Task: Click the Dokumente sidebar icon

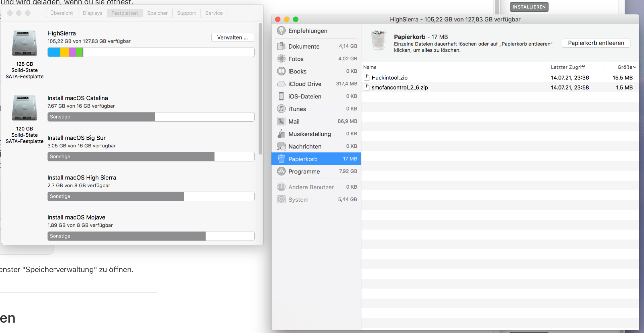Action: pyautogui.click(x=281, y=46)
